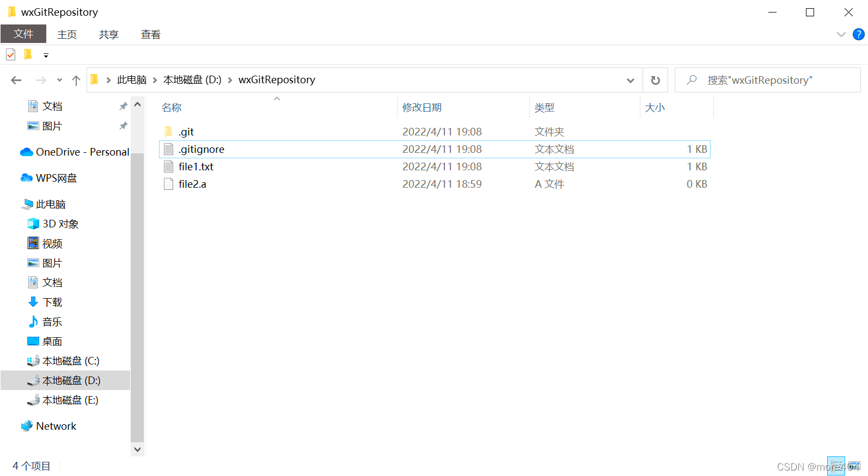Click the 'A 文件' type cell
Screen dimensions: 868x476
click(549, 184)
